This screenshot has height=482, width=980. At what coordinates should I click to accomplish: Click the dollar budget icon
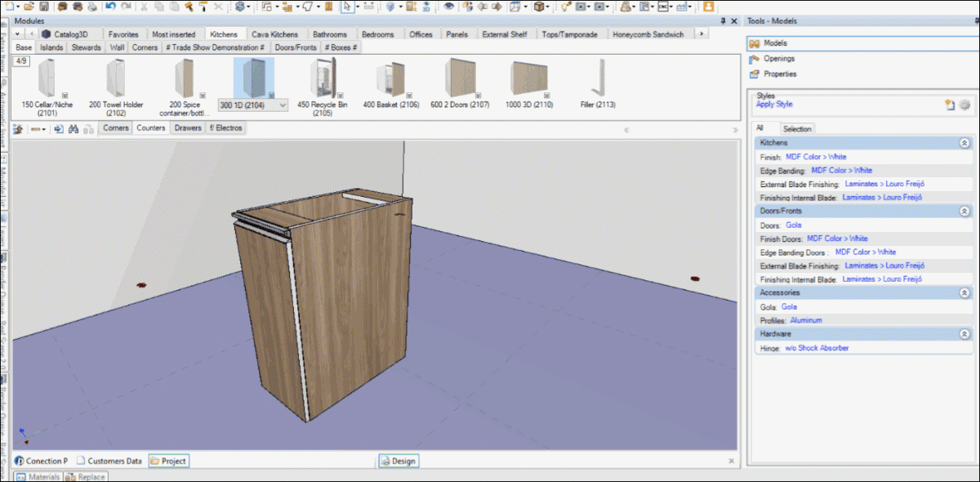click(241, 7)
